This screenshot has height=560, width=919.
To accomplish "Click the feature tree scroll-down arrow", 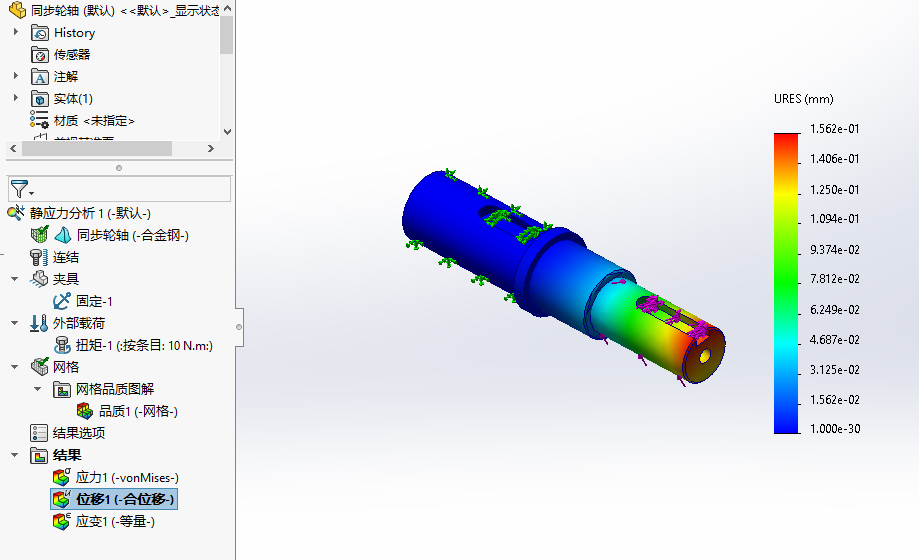I will pos(227,132).
